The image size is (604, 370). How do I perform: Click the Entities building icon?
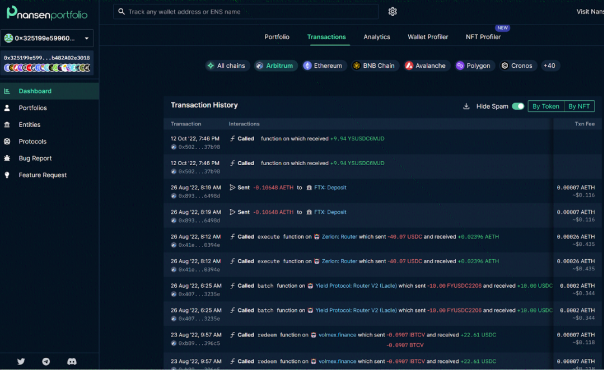[7, 125]
